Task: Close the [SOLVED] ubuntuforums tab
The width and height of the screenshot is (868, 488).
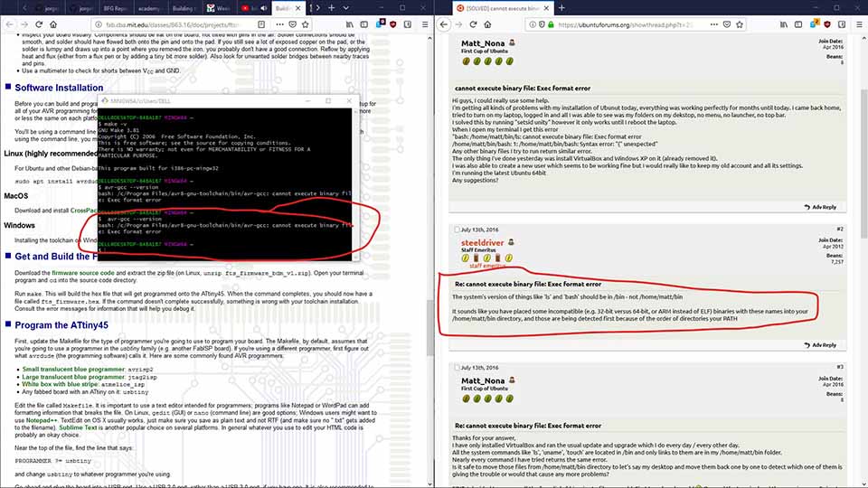Action: coord(546,8)
